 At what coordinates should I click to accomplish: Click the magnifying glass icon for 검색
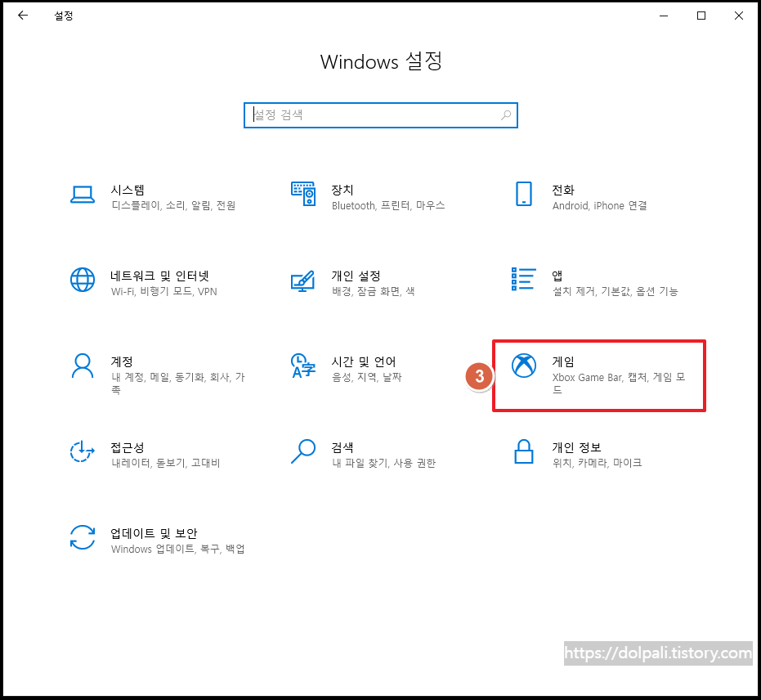coord(303,452)
